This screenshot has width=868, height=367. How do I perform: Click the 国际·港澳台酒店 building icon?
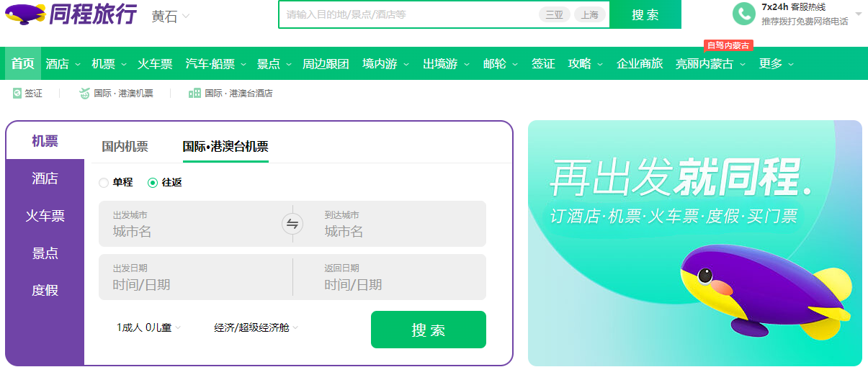(194, 93)
